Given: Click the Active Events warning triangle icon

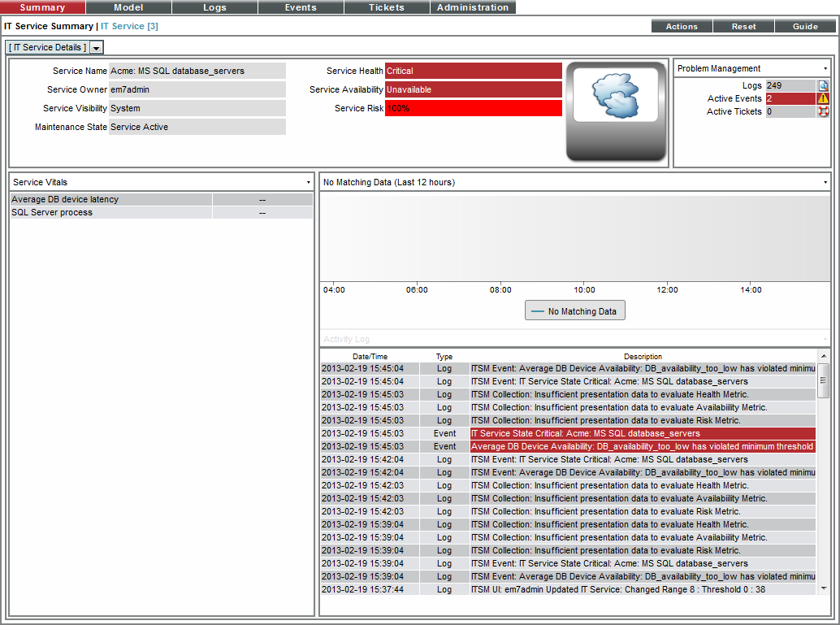Looking at the screenshot, I should click(822, 98).
